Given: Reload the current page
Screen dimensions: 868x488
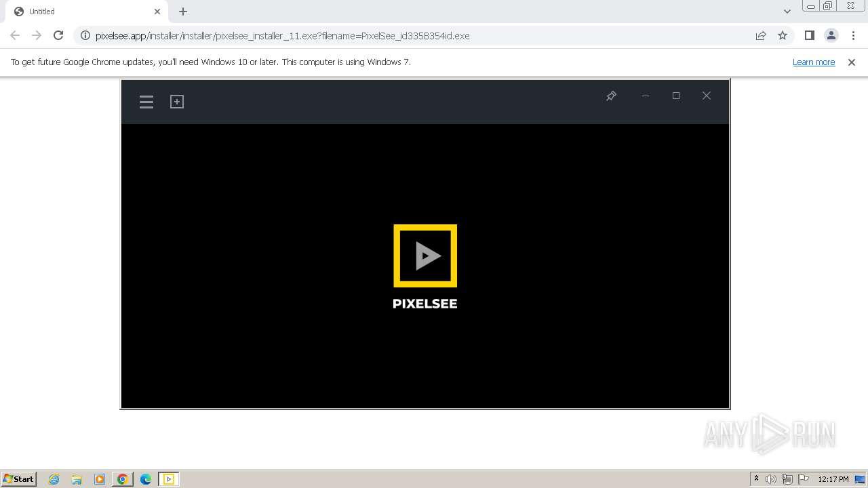Looking at the screenshot, I should point(58,35).
